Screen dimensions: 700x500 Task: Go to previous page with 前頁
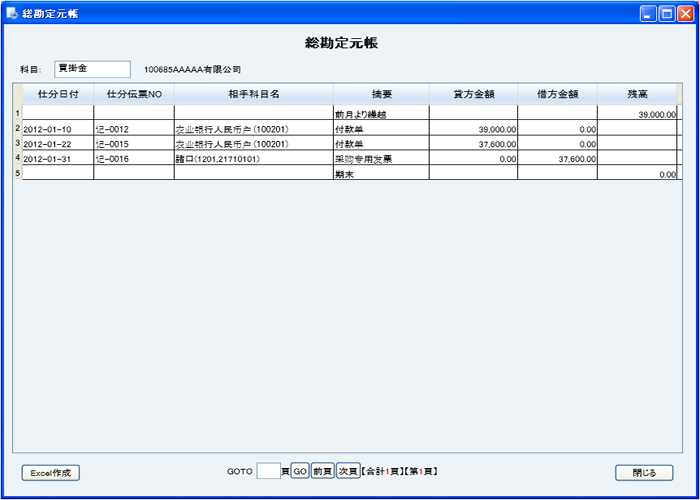coord(322,471)
